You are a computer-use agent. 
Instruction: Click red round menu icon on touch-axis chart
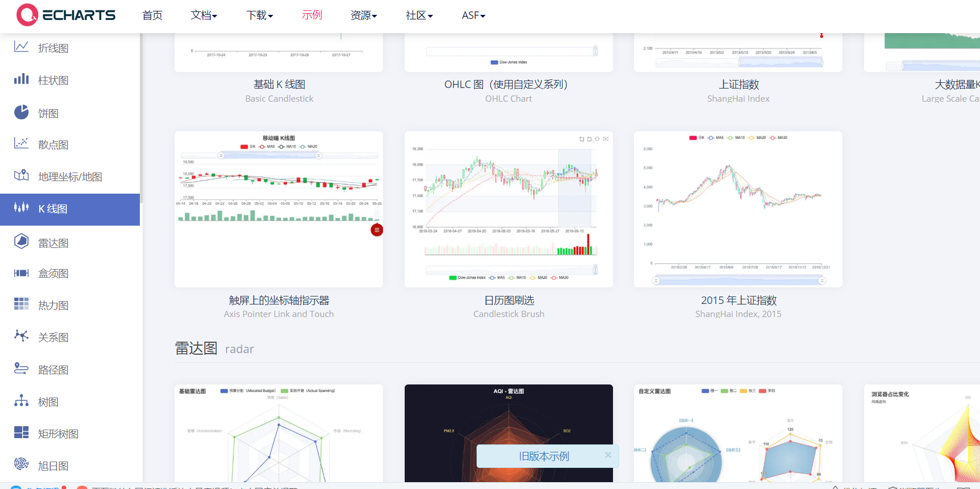tap(377, 230)
